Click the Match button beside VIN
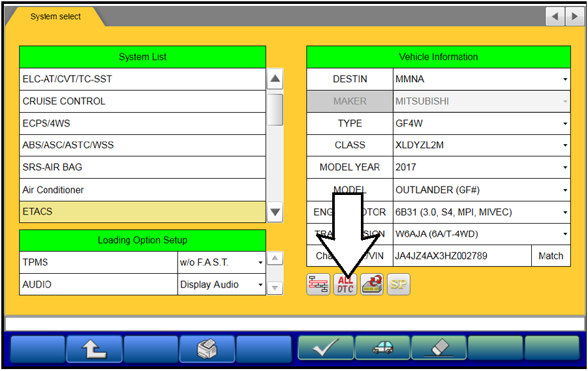Screen dimensions: 588x371 550,256
